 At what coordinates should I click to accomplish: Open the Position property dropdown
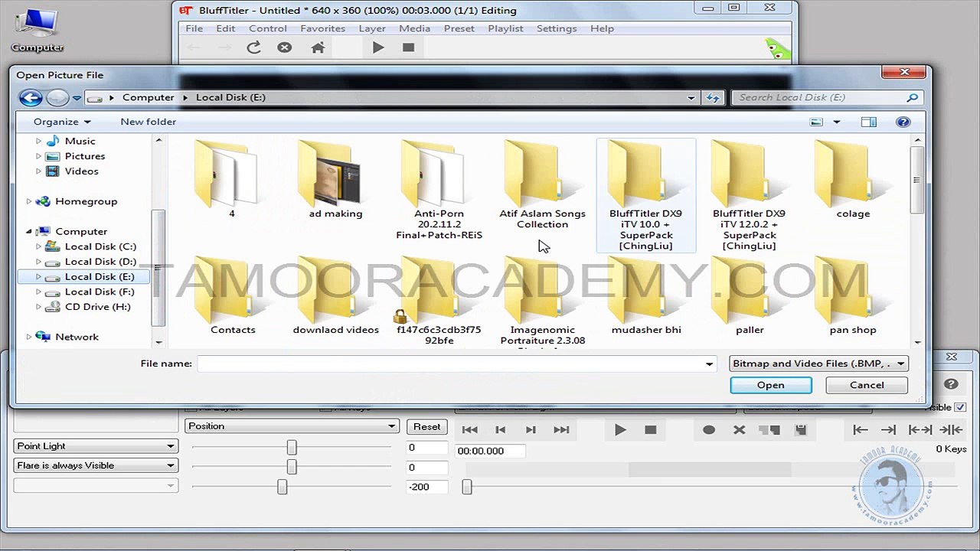[x=292, y=426]
